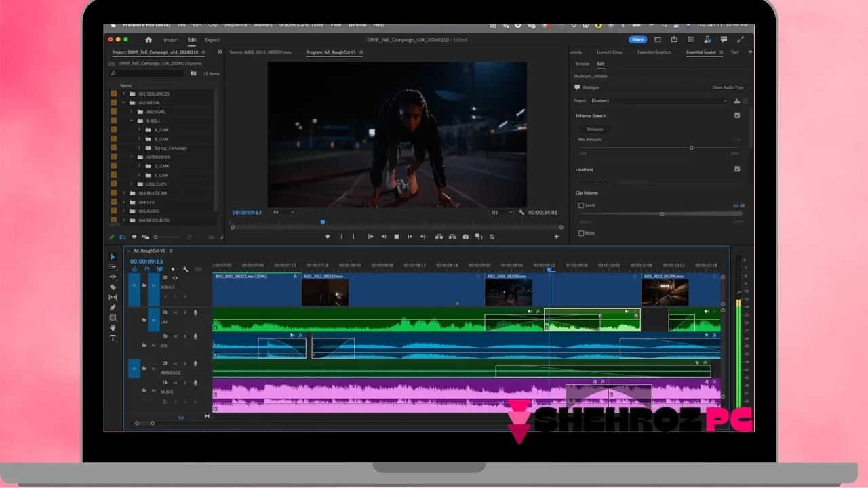
Task: Select the Pen tool
Action: [113, 308]
